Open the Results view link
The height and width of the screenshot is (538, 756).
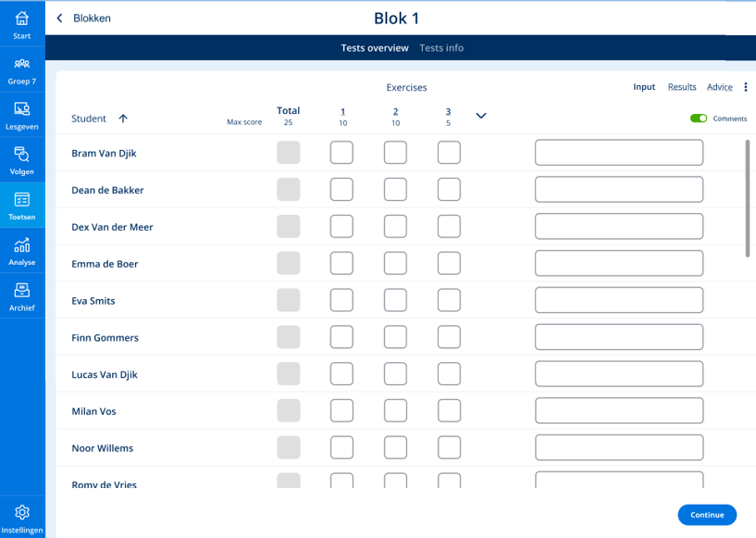pyautogui.click(x=682, y=87)
